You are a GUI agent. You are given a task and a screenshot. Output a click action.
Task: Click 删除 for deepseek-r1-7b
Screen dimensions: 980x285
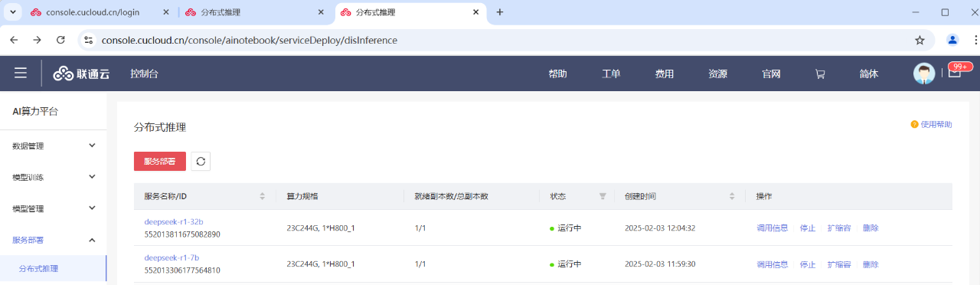[871, 264]
